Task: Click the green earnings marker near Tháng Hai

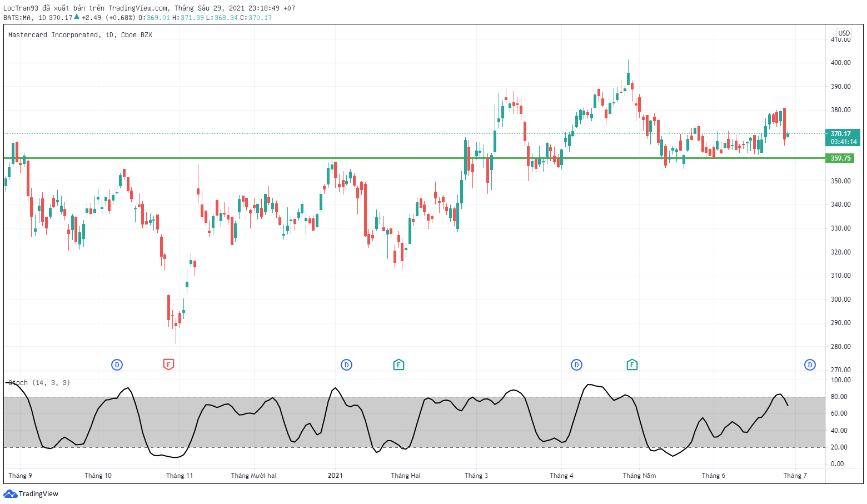Action: point(398,365)
